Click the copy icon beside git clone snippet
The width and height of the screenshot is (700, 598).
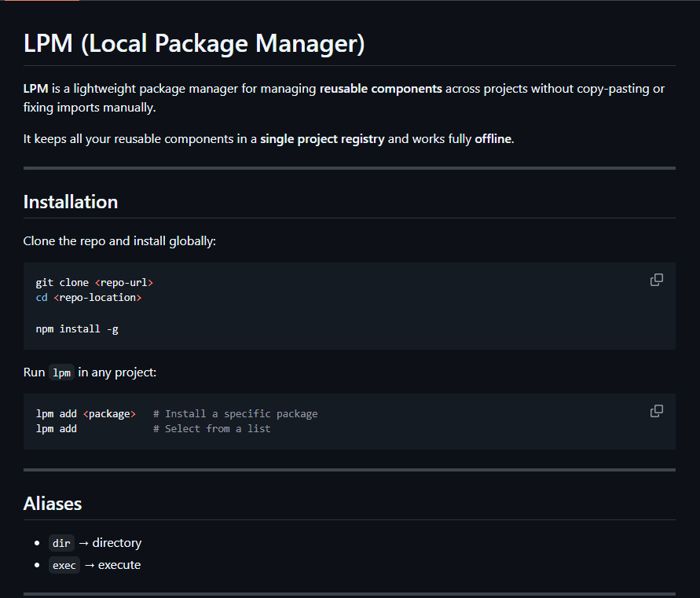[657, 280]
